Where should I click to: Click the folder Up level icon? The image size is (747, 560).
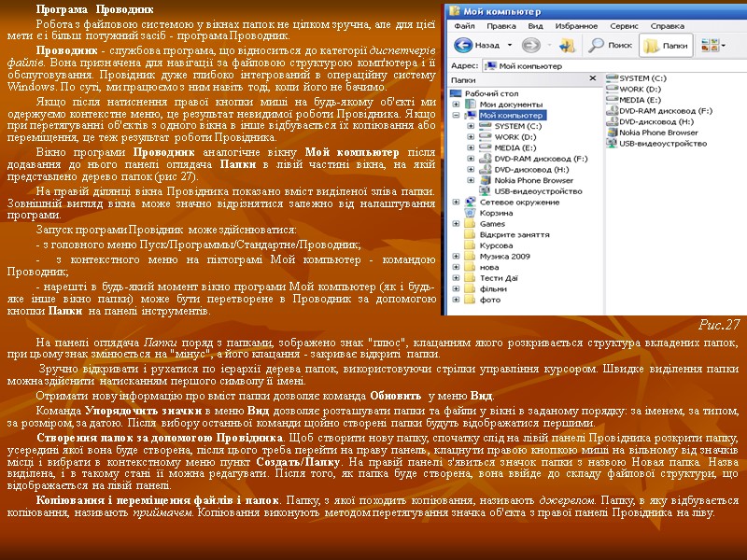[567, 45]
